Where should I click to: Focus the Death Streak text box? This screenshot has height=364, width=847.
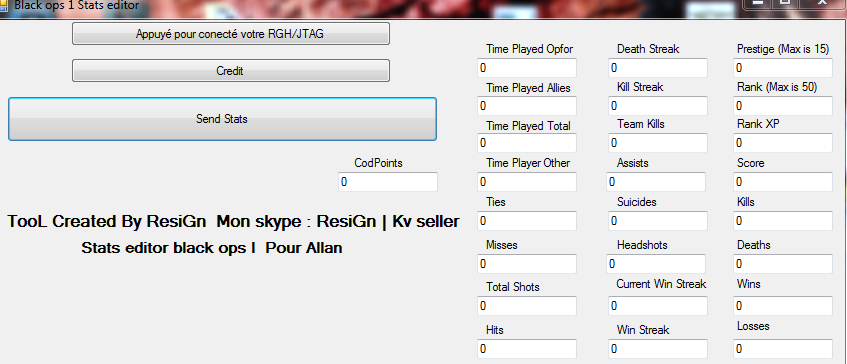[657, 68]
